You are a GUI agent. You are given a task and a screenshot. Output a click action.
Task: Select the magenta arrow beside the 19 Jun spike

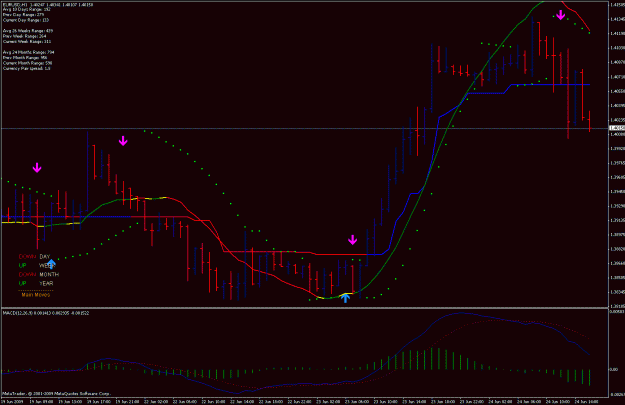pyautogui.click(x=123, y=141)
